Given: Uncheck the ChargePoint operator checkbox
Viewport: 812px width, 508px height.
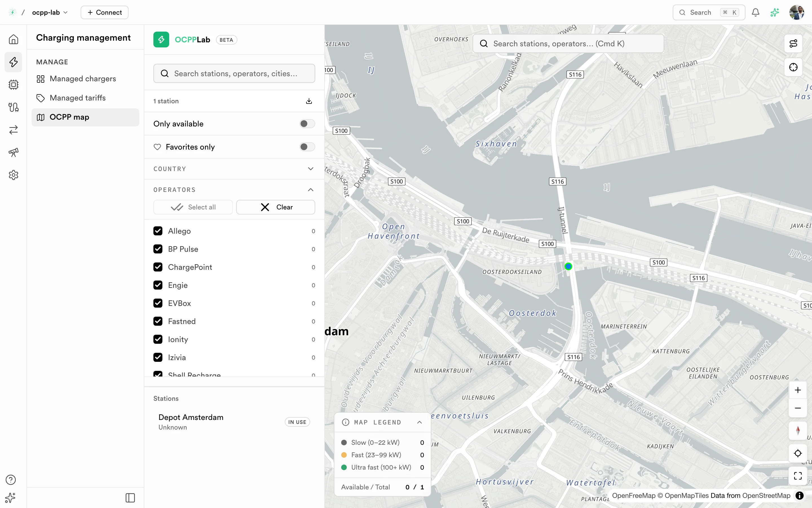Looking at the screenshot, I should coord(158,267).
